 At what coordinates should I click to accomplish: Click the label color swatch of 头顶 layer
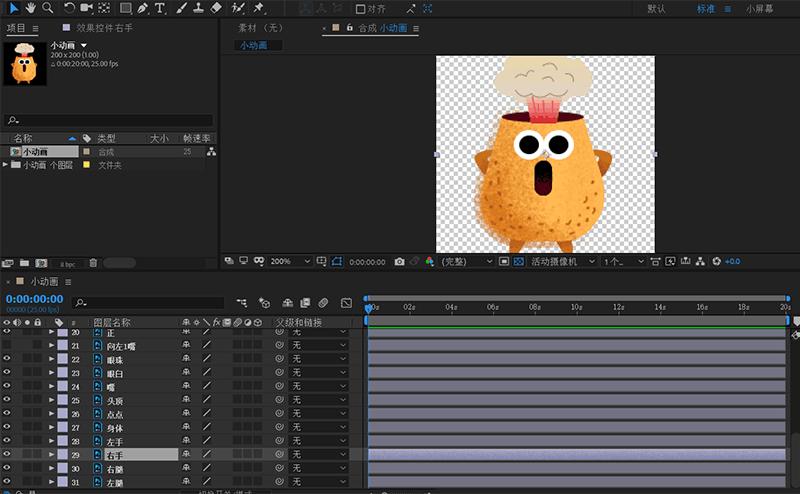(62, 400)
